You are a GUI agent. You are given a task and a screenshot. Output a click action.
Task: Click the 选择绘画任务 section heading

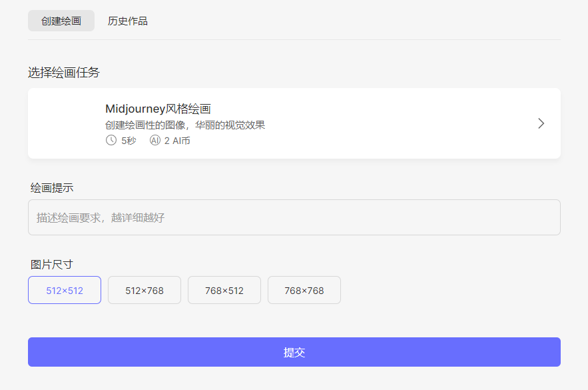coord(63,72)
